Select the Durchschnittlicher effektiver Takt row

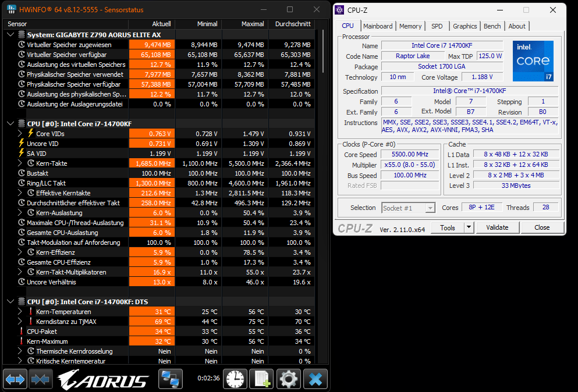coord(160,202)
